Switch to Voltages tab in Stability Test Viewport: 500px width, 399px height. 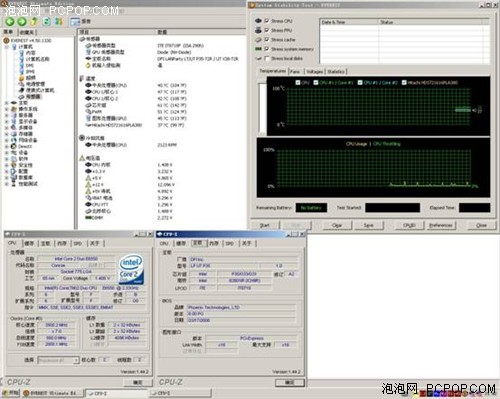tap(315, 72)
